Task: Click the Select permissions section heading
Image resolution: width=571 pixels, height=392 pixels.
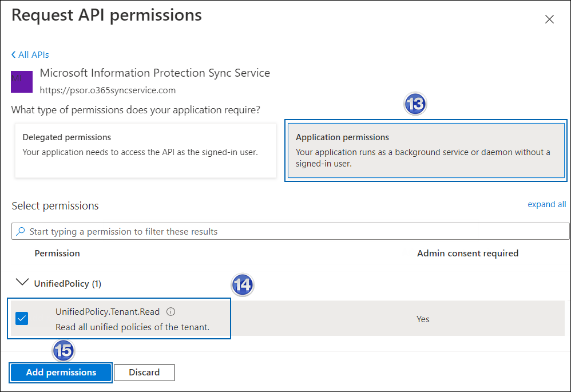Action: pyautogui.click(x=54, y=205)
